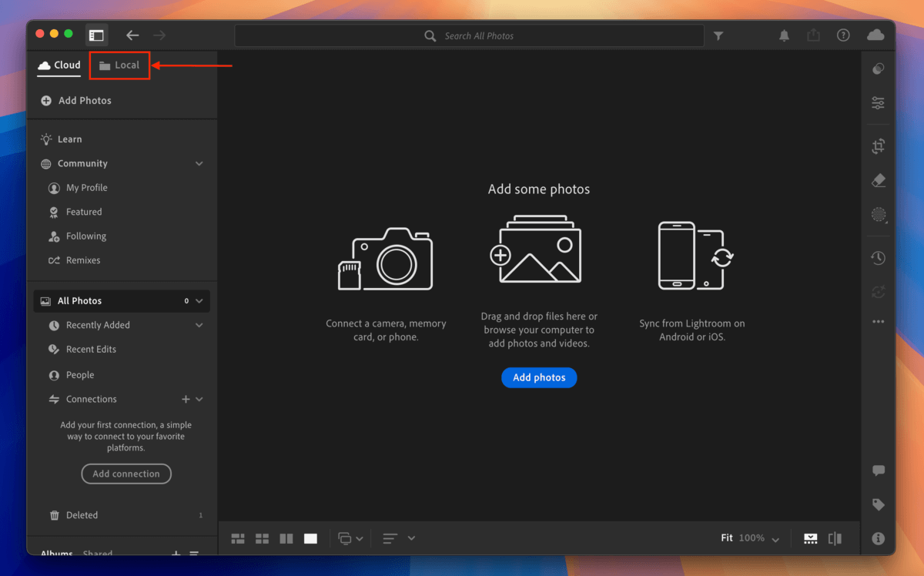Switch to the Cloud tab
924x576 pixels.
point(59,65)
